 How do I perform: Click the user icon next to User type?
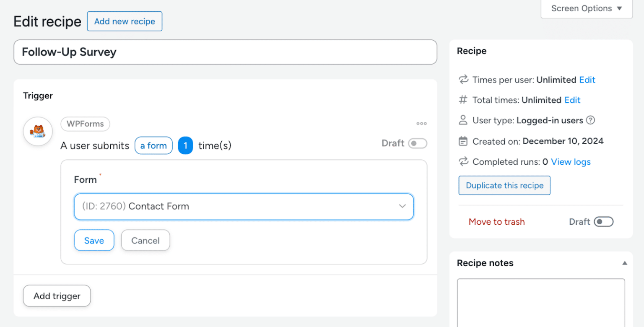[463, 120]
